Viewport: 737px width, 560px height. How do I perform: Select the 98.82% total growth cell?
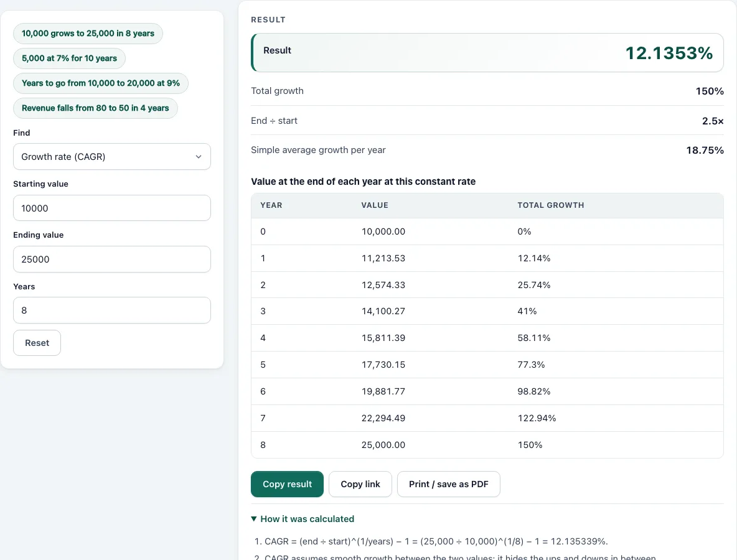pyautogui.click(x=534, y=391)
